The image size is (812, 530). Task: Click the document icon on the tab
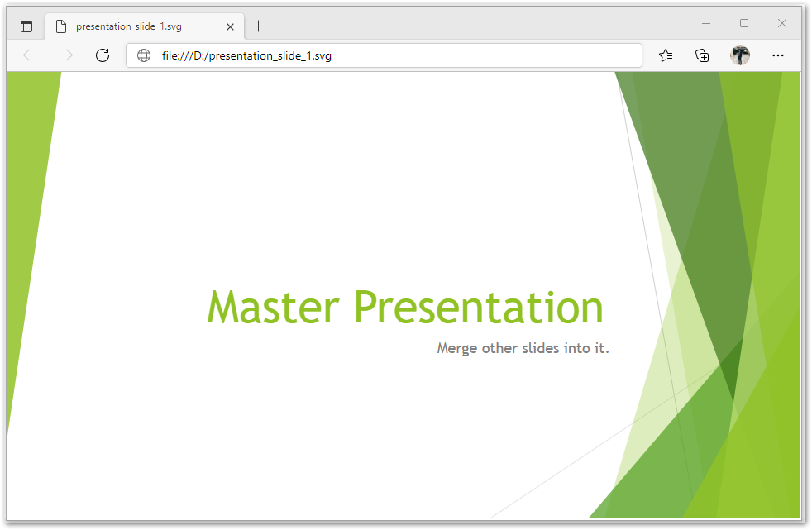[60, 26]
